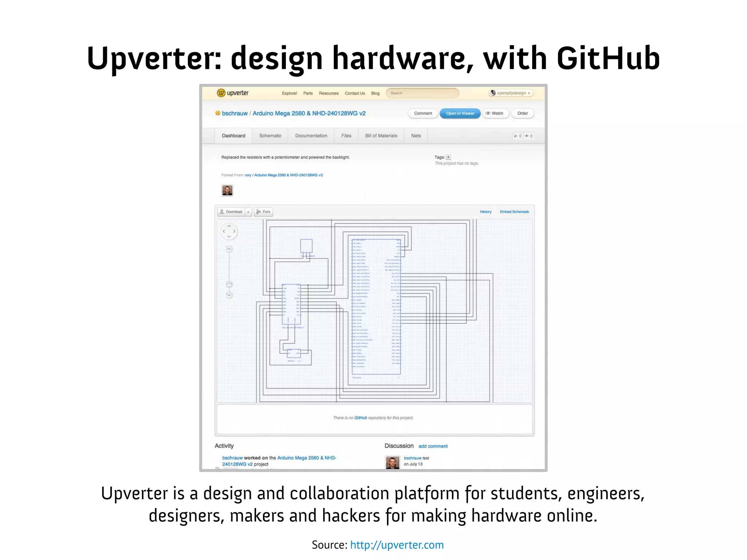Open bschrauw link in Activity
Screen dimensions: 747x560
point(232,458)
